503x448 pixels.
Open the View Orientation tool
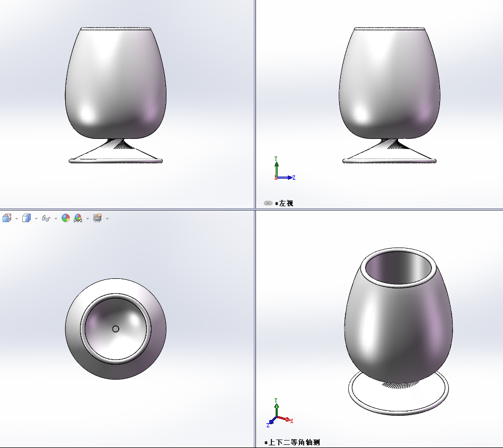pos(7,218)
